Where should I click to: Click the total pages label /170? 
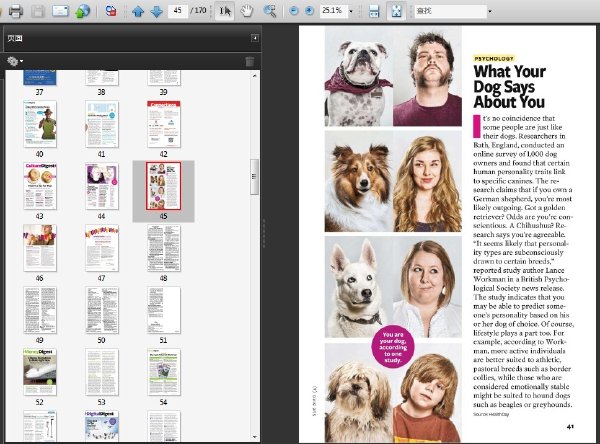pos(199,11)
